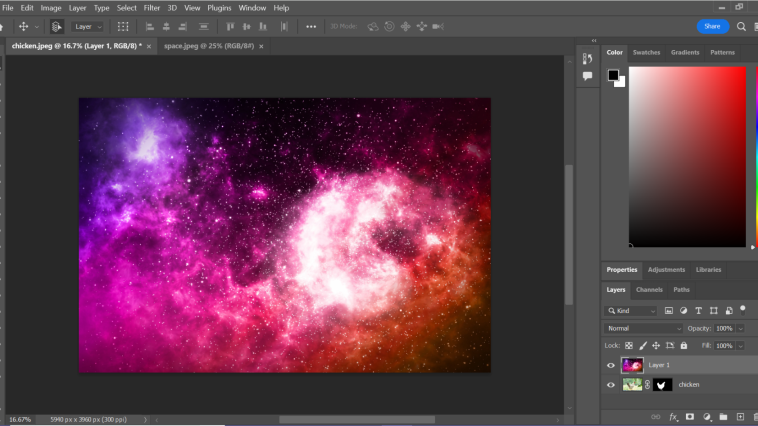Filter layers by smart objects icon
The width and height of the screenshot is (758, 426).
click(729, 311)
